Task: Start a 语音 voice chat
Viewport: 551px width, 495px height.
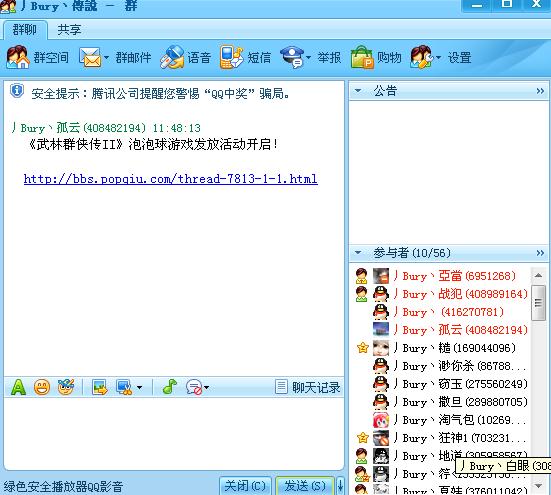Action: [186, 57]
